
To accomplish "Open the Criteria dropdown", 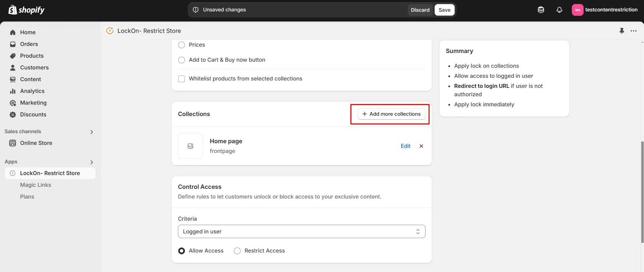I will pos(301,231).
